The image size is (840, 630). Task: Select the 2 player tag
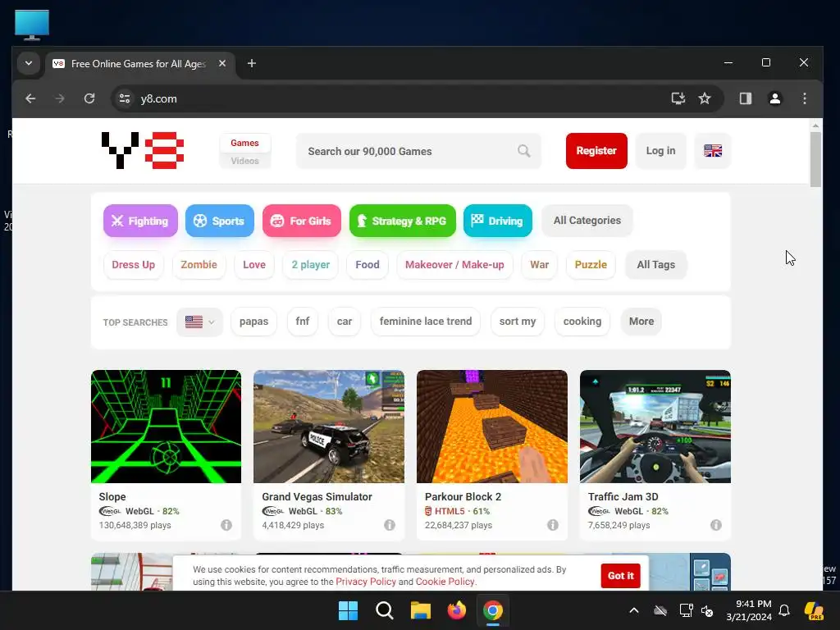coord(311,265)
